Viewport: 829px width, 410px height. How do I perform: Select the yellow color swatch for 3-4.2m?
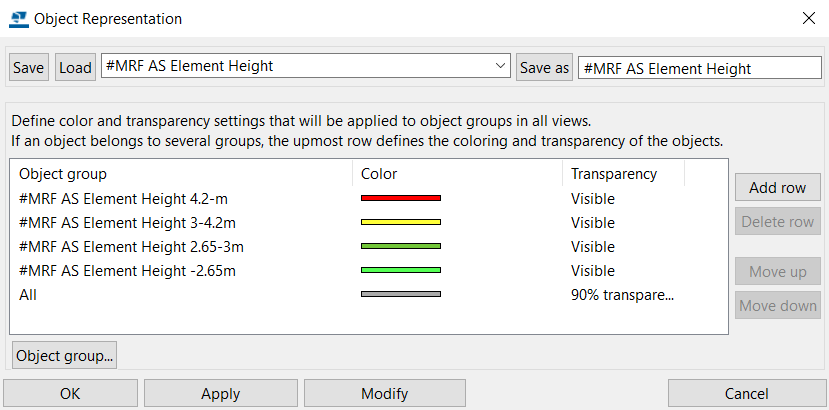(401, 222)
